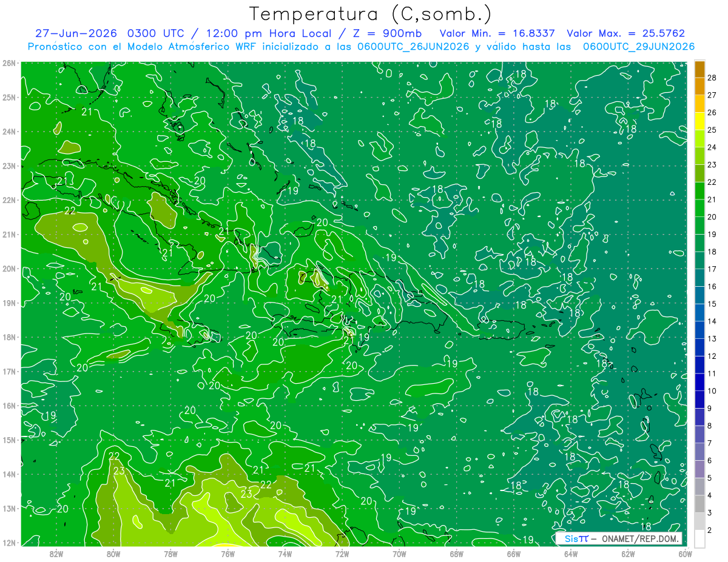The image size is (728, 562).
Task: Click the "70W" longitude axis label
Action: (x=399, y=554)
